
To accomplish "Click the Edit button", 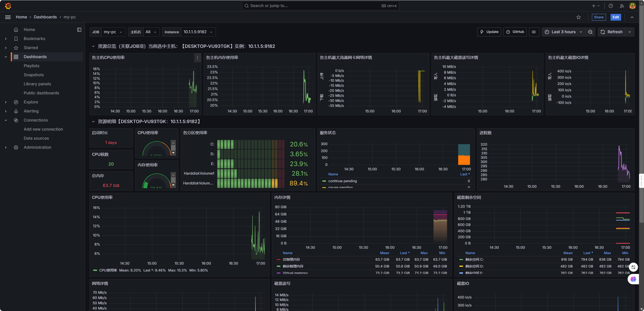I will [x=616, y=17].
